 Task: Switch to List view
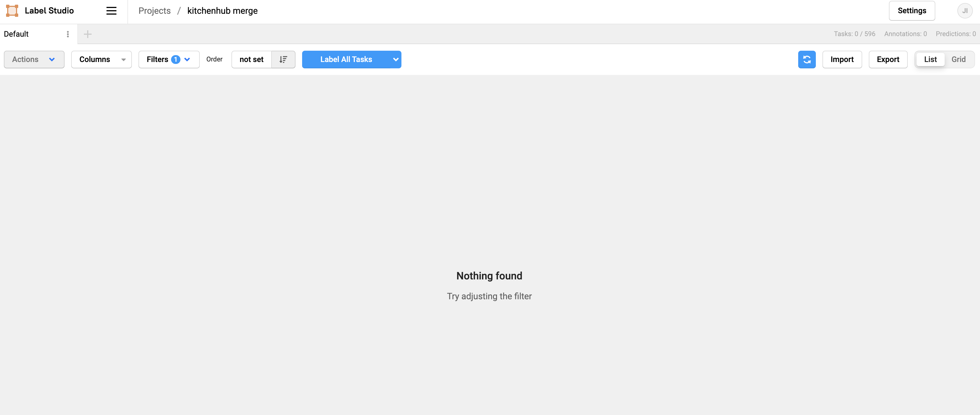pyautogui.click(x=930, y=59)
